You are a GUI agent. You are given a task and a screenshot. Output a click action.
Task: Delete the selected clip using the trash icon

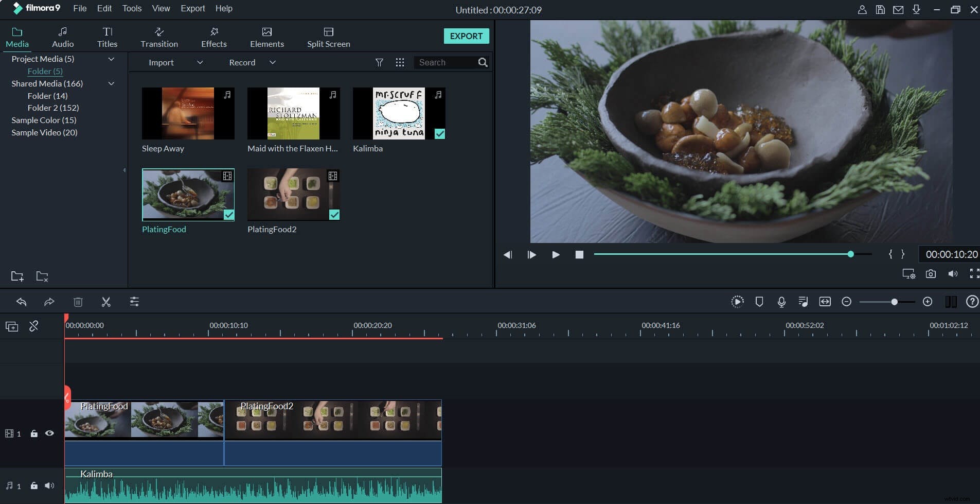(x=78, y=302)
